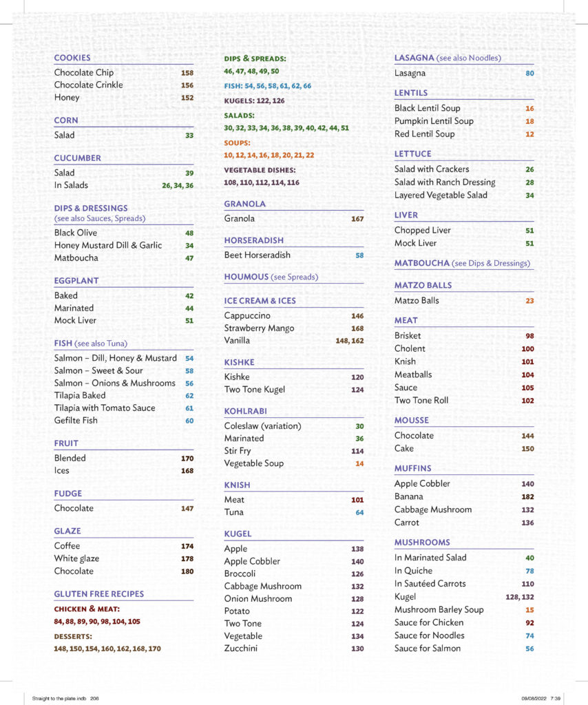Image resolution: width=588 pixels, height=705 pixels.
Task: Select the Brisket entry under Meat
Action: coord(408,335)
